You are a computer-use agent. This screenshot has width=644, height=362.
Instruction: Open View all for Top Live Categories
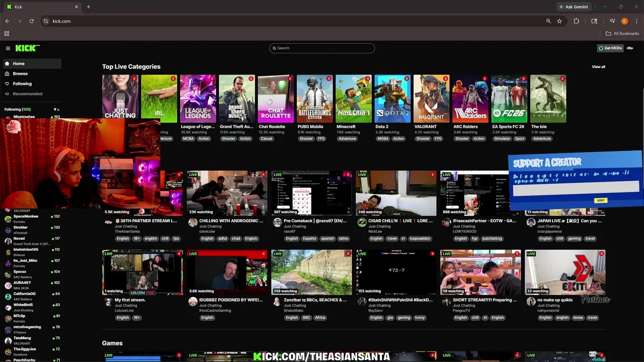click(598, 67)
